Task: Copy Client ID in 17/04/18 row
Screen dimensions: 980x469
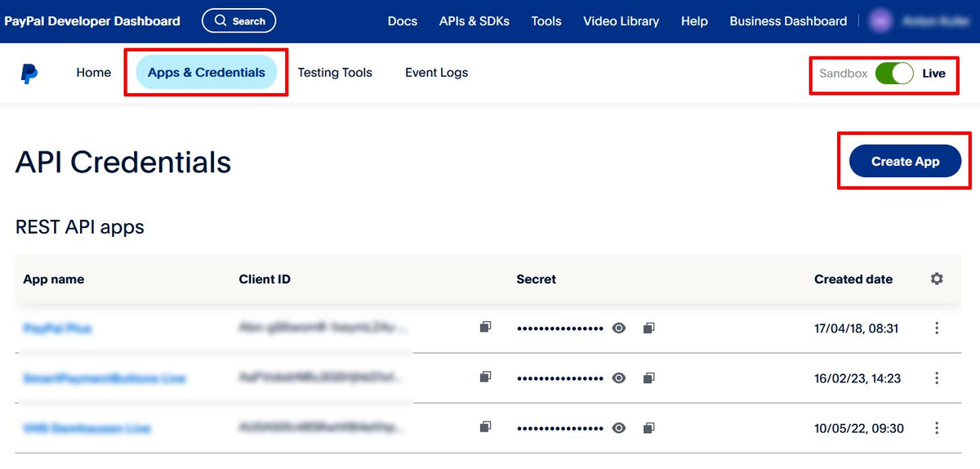Action: click(485, 328)
